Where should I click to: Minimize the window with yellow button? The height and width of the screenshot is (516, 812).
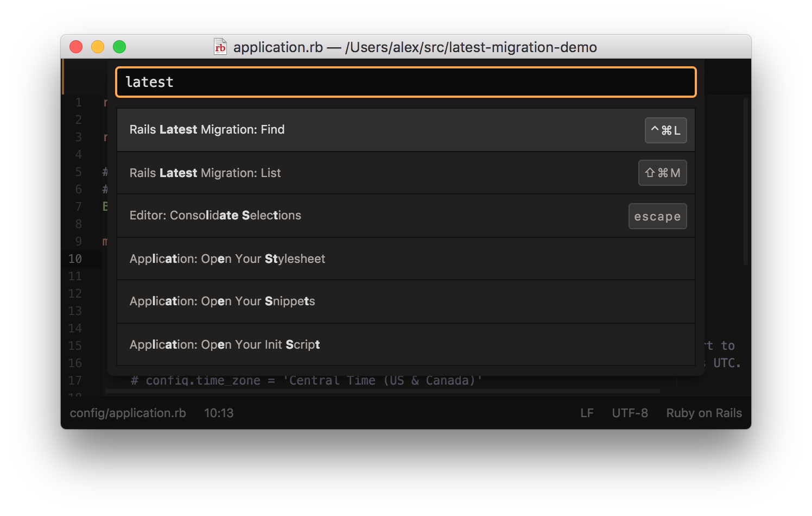(98, 47)
